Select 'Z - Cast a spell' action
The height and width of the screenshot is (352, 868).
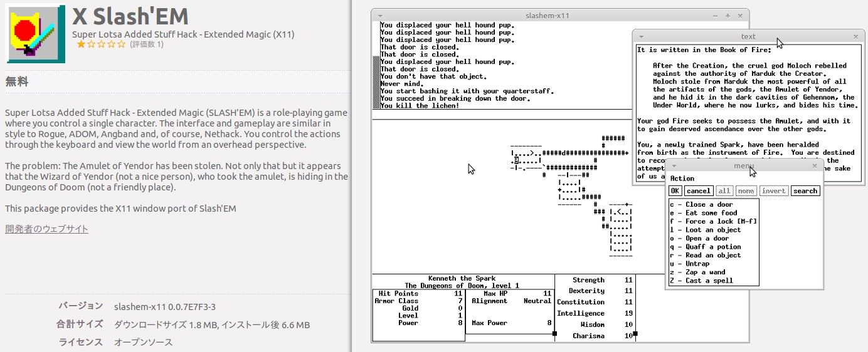(x=714, y=281)
